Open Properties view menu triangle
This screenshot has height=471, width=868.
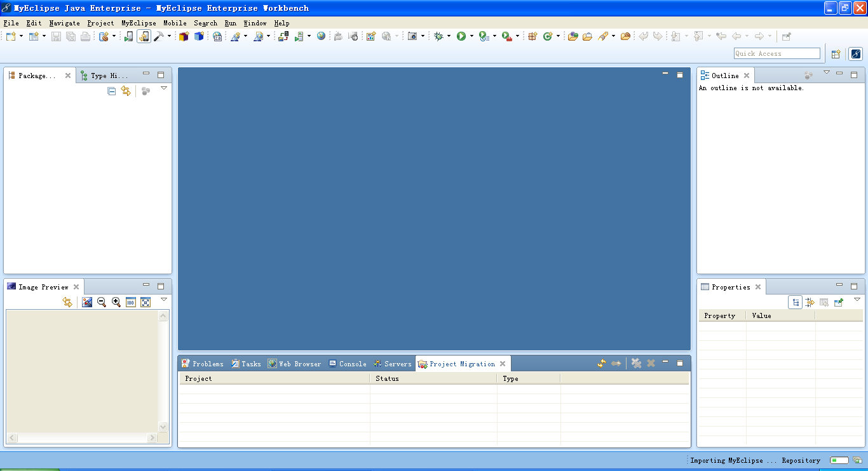coord(857,299)
